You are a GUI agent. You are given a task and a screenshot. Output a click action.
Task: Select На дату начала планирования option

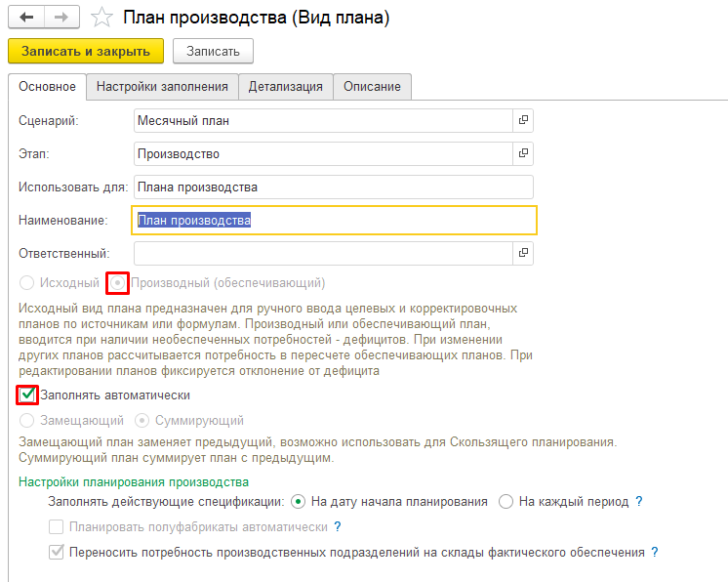pos(298,501)
